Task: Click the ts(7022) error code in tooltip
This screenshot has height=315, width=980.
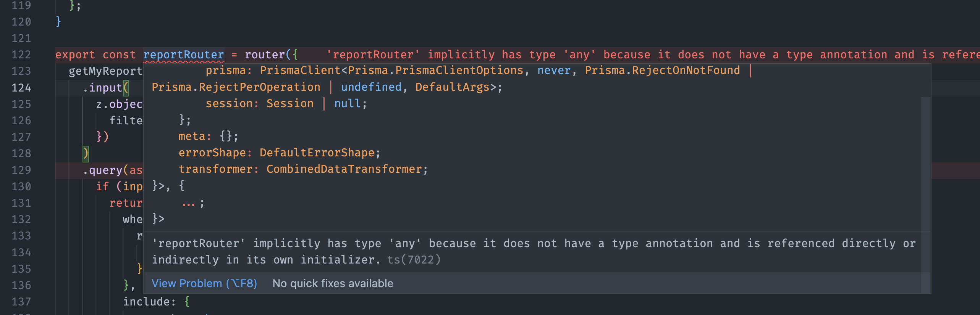Action: click(x=414, y=260)
